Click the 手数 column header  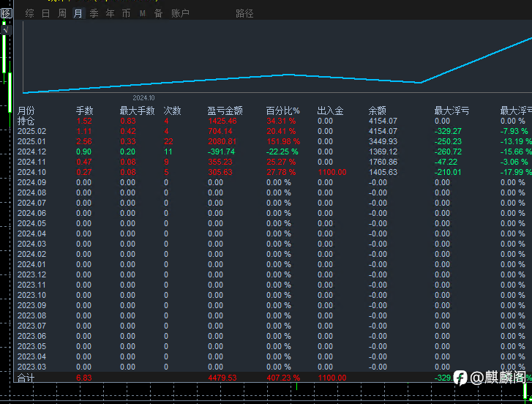pyautogui.click(x=84, y=111)
